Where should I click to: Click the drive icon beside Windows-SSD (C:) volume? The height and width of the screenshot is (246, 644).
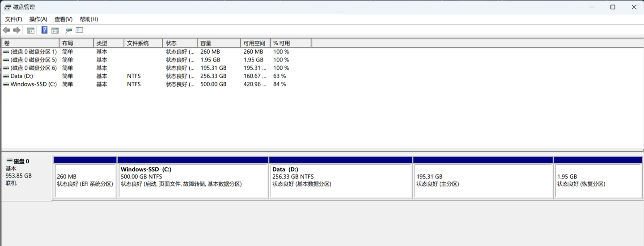[x=6, y=84]
